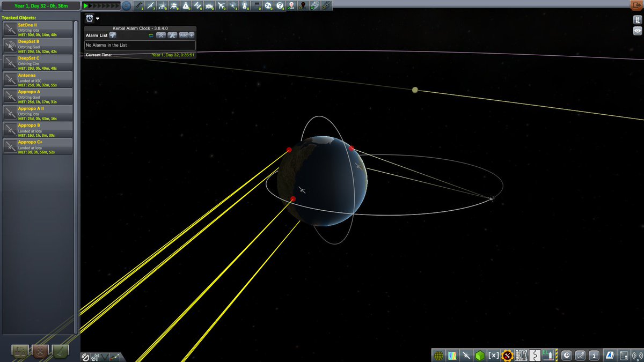The image size is (644, 362).
Task: Click the Landers filter icon on the top toolbar
Action: (176, 6)
